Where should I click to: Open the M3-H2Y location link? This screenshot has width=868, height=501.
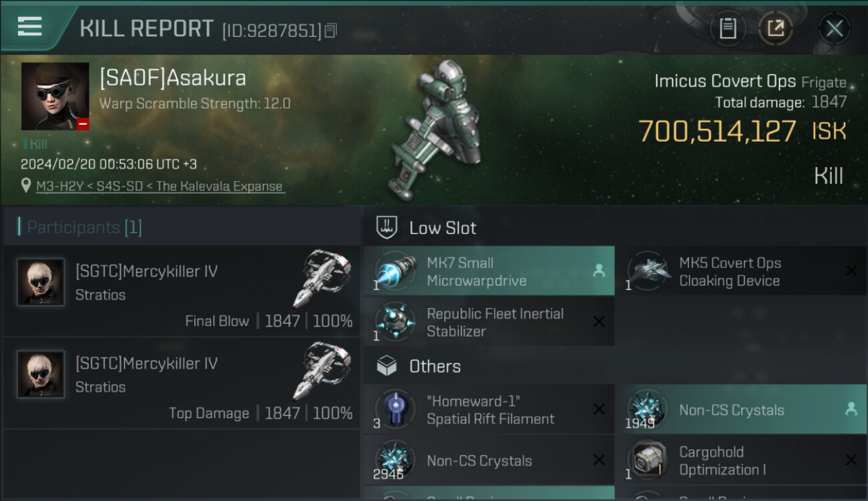pos(160,186)
